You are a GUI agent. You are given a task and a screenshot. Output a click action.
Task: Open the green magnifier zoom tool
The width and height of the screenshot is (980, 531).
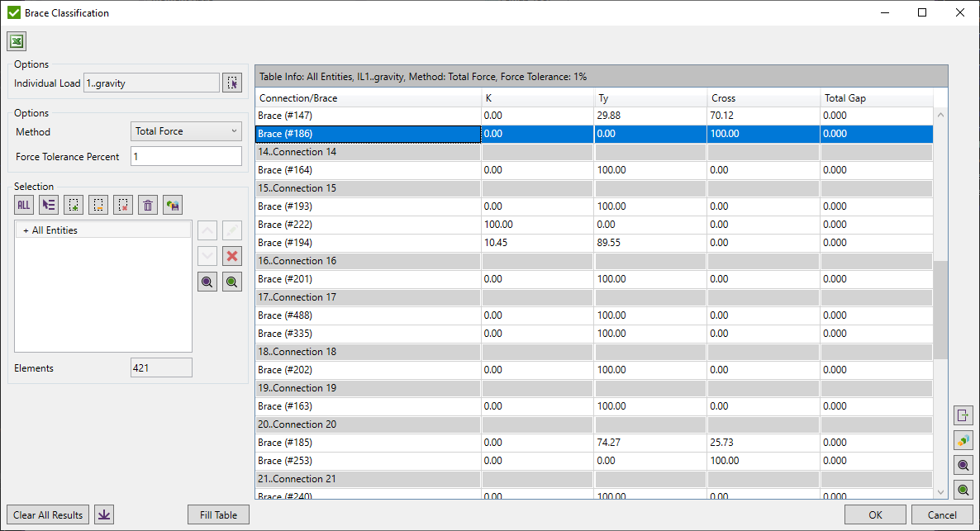(232, 281)
